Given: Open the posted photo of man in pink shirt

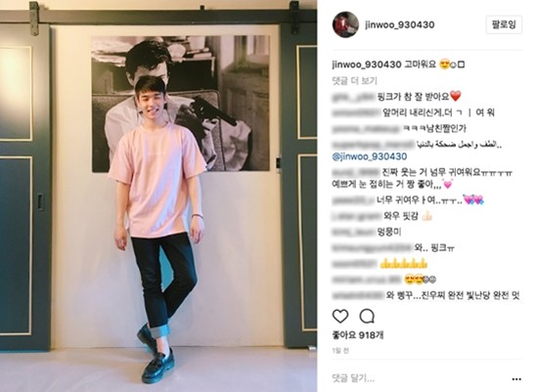Looking at the screenshot, I should [x=158, y=196].
